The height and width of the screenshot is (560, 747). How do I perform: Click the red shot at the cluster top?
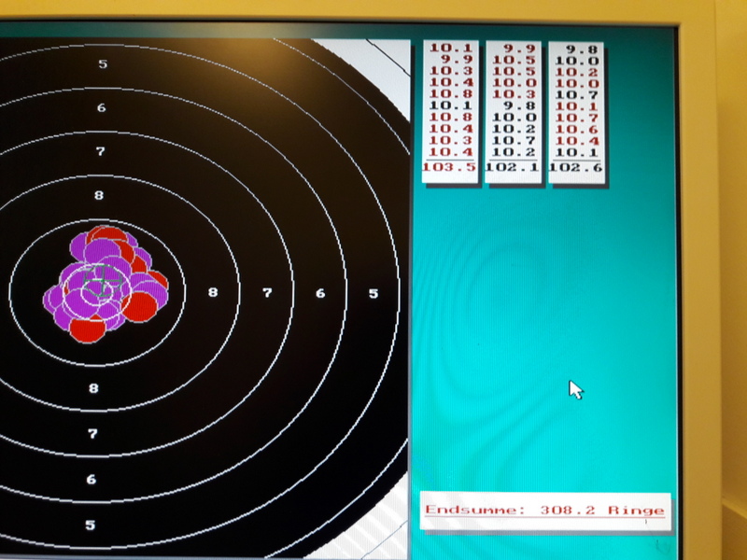pos(108,234)
